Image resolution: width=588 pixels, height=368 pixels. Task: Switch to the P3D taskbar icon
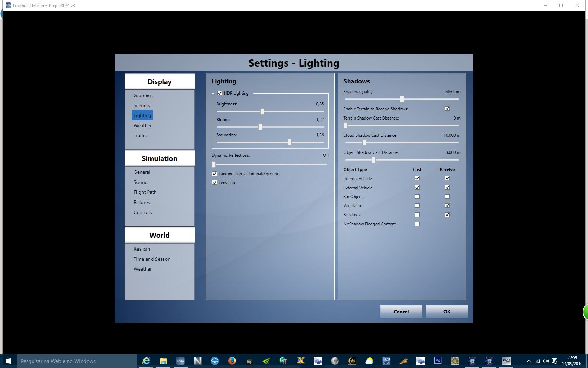(180, 361)
